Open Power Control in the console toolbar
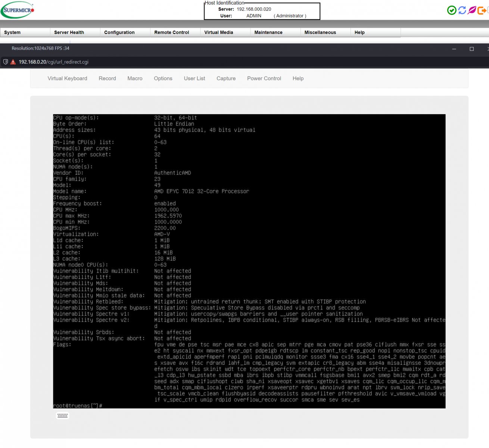The image size is (489, 448). click(x=264, y=78)
